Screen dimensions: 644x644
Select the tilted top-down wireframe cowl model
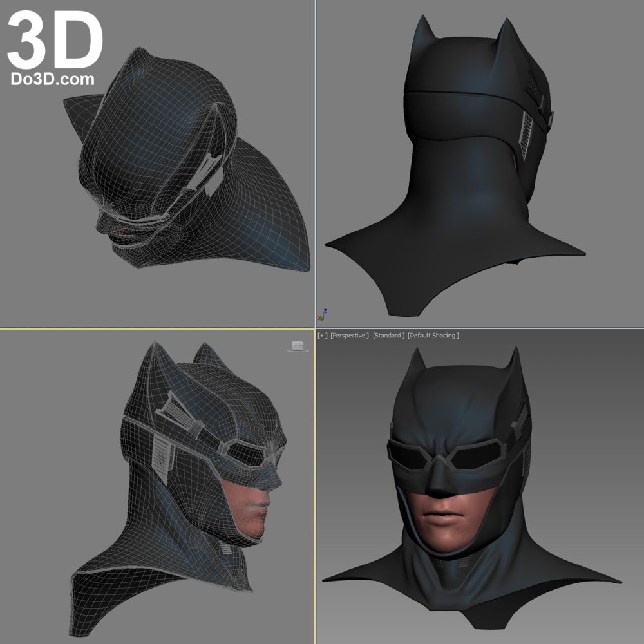coord(187,158)
